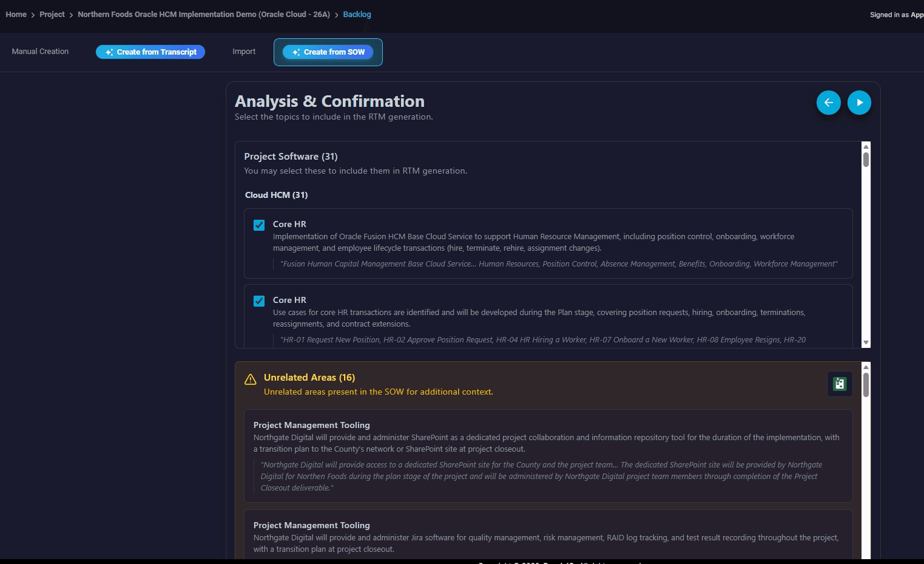Click the Backlog breadcrumb link
This screenshot has height=564, width=924.
click(357, 15)
